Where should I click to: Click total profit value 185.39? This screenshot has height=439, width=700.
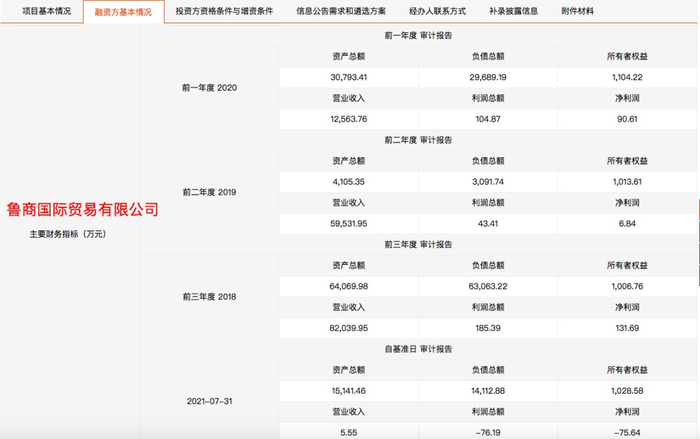click(488, 328)
